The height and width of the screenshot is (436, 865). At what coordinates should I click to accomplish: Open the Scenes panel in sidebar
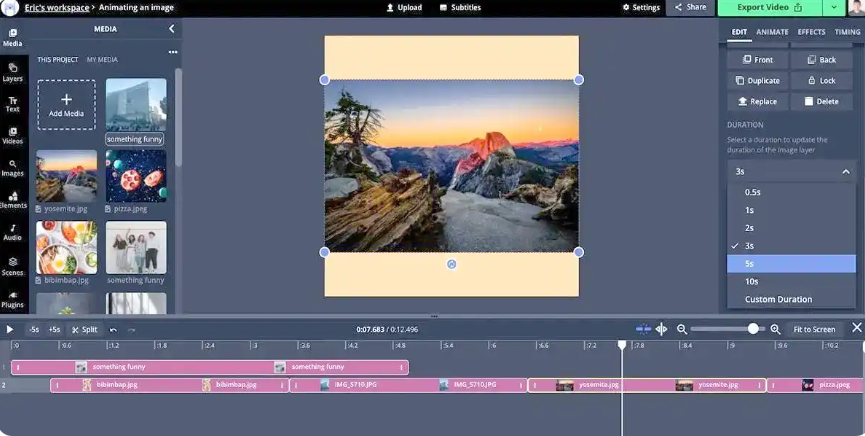pos(12,264)
